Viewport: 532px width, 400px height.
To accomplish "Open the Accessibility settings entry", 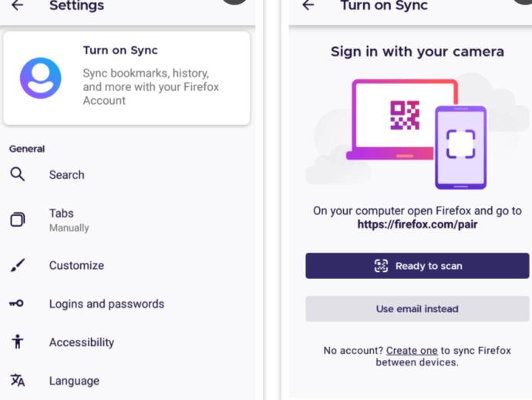I will pos(127,342).
